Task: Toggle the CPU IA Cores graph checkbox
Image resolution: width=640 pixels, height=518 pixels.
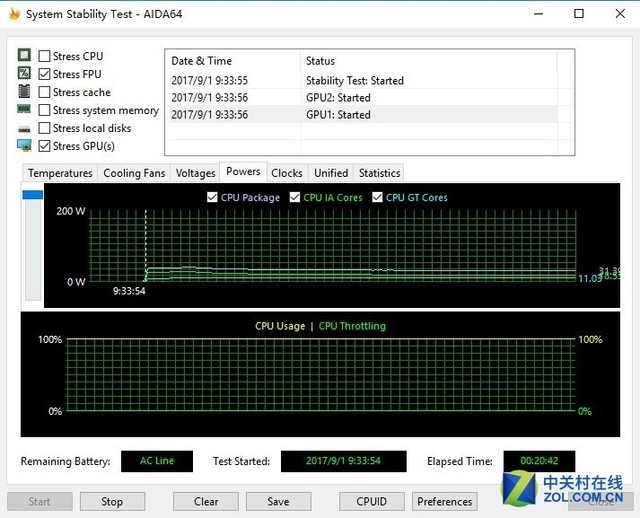Action: tap(295, 197)
